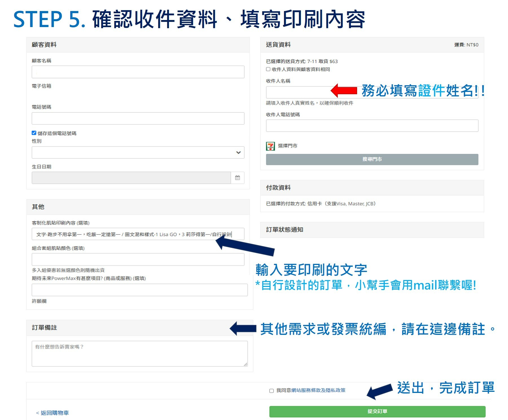This screenshot has height=420, width=508.
Task: Open the 生日日期 date picker field
Action: pyautogui.click(x=131, y=178)
